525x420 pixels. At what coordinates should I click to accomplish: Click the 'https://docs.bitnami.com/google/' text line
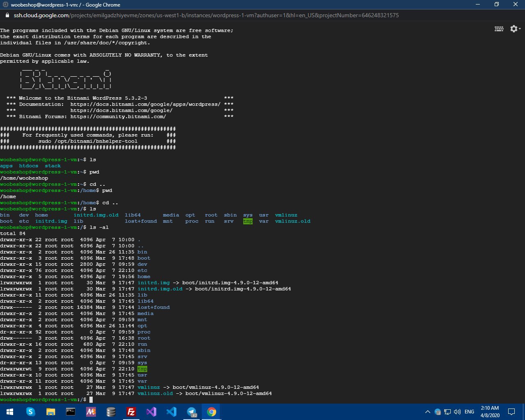tap(121, 110)
